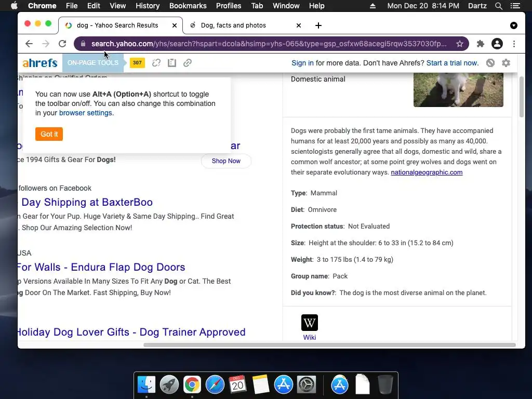Open the Control Center list icon in menu bar
Image resolution: width=532 pixels, height=399 pixels.
tap(515, 6)
